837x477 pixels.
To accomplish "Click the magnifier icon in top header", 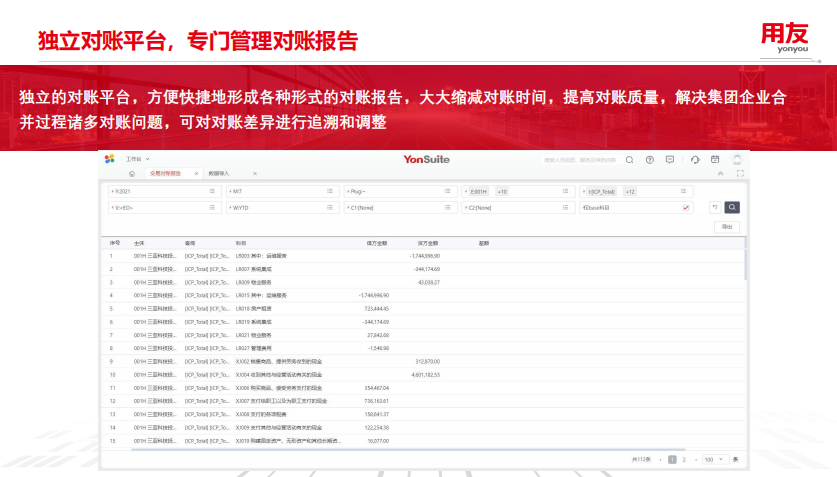I will 629,160.
